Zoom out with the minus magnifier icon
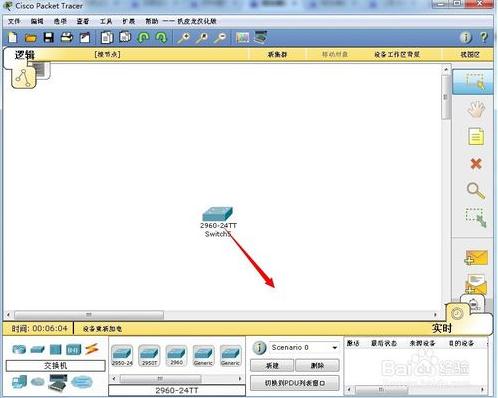The height and width of the screenshot is (398, 498). (x=220, y=38)
